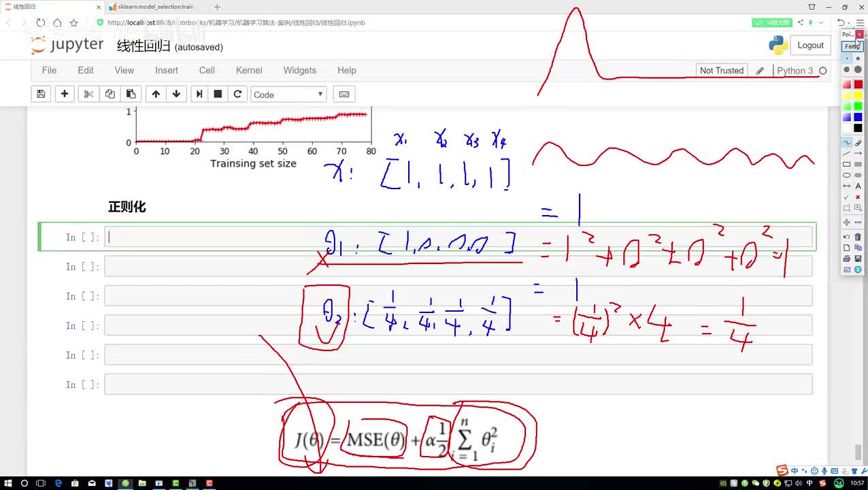Undo last drawing stroke icon
Viewport: 868px width, 490px height.
tap(847, 237)
